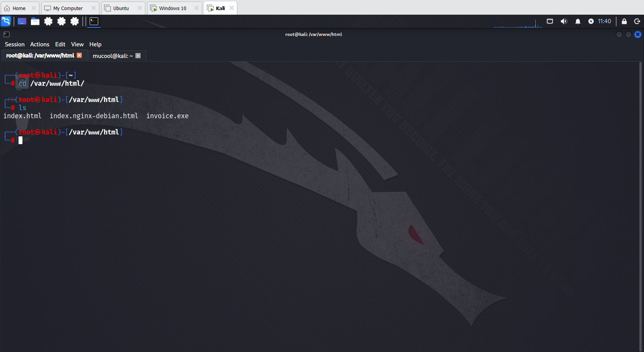This screenshot has height=352, width=644.
Task: Minimize the terminal window
Action: pos(619,34)
